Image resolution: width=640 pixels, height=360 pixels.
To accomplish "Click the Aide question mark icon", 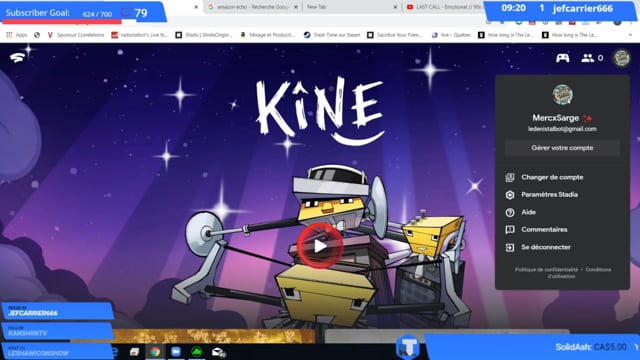I will 510,212.
